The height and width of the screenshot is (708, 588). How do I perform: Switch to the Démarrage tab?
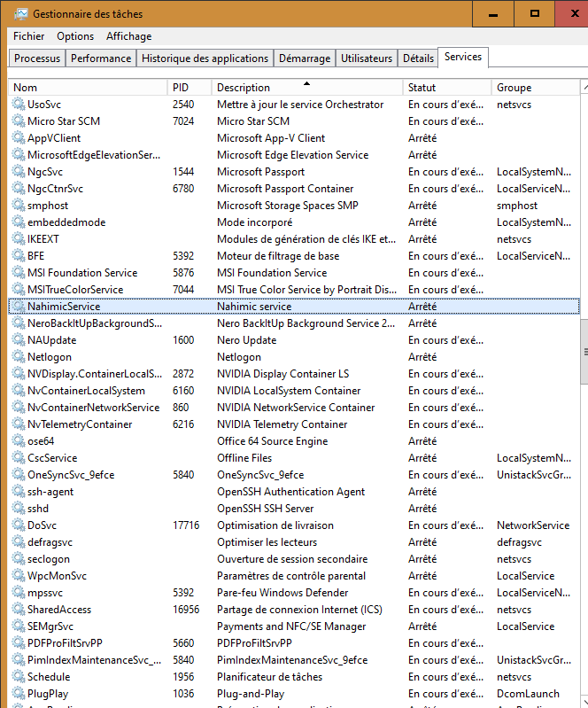tap(305, 58)
